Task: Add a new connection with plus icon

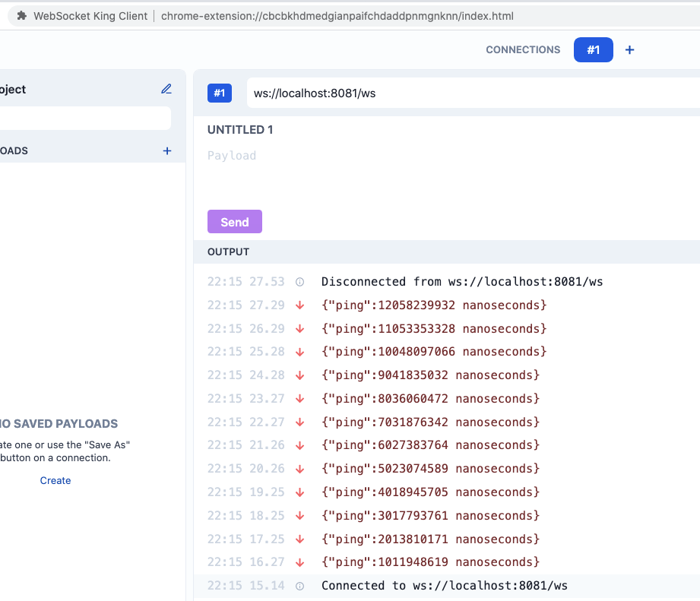Action: (629, 50)
